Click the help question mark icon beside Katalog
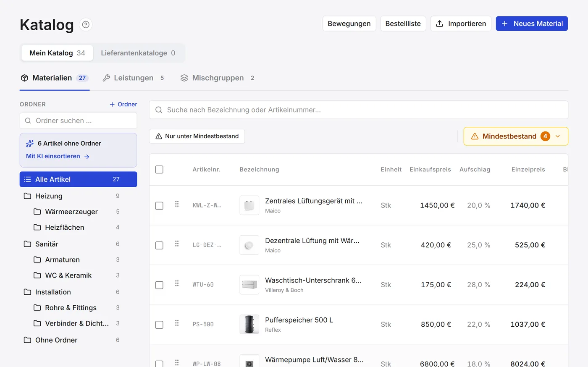Screen dimensions: 588x367 [86, 25]
